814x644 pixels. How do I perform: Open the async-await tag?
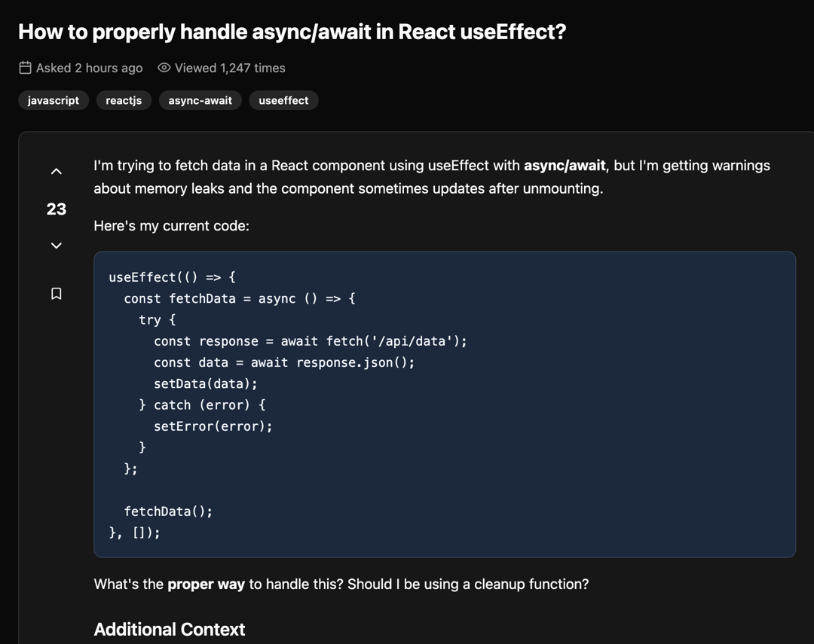200,100
